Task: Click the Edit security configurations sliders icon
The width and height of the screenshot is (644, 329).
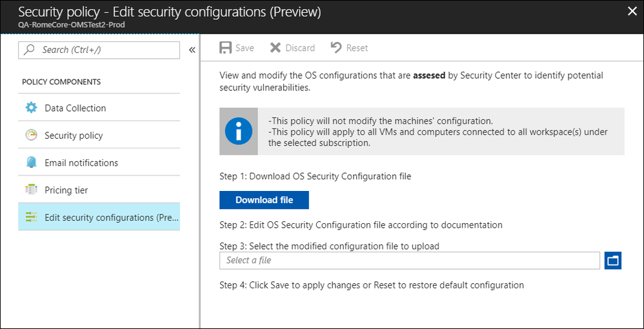Action: [x=32, y=217]
